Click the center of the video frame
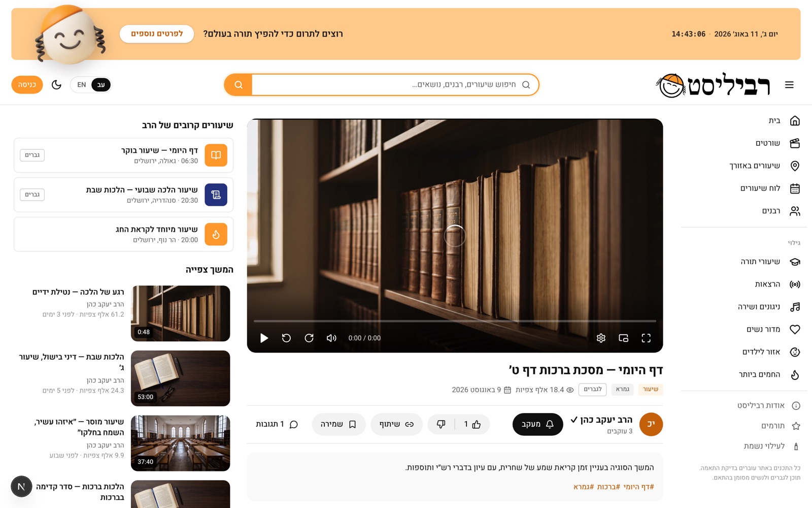 (455, 236)
